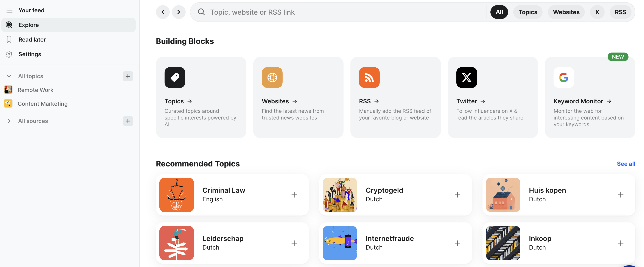Select the Websites filter pill
644x267 pixels.
coord(566,12)
